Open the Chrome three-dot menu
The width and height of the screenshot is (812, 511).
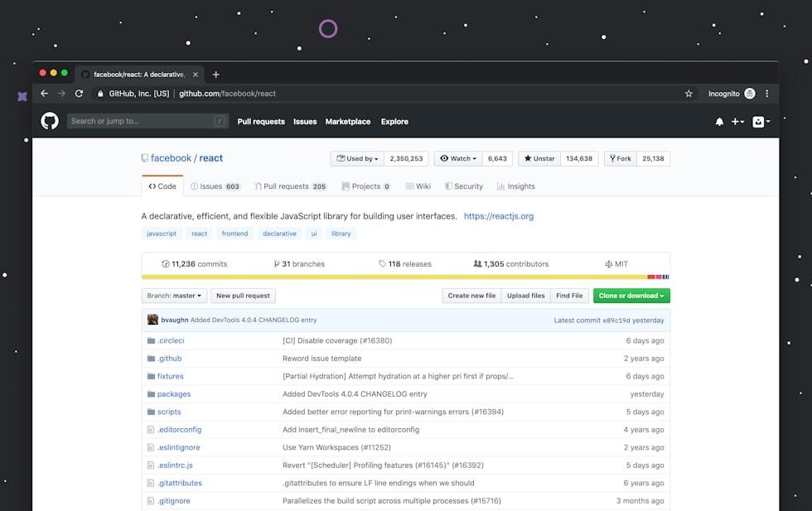coord(767,94)
